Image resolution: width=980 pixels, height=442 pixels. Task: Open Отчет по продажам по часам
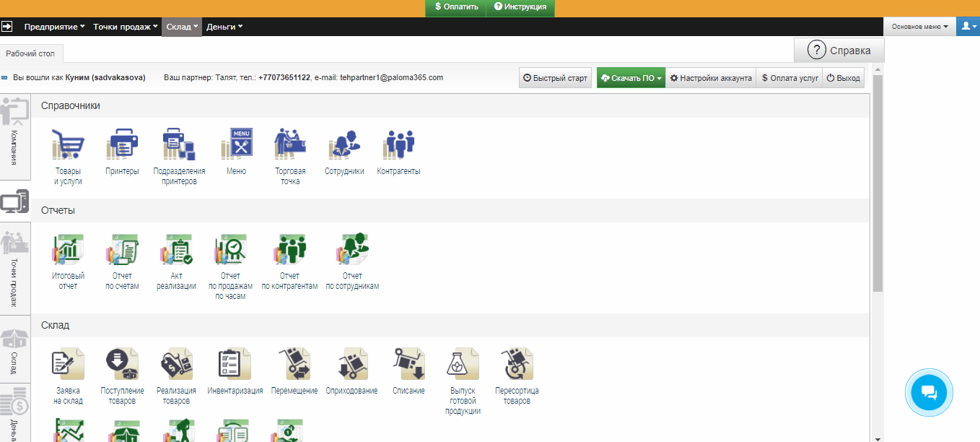point(230,251)
